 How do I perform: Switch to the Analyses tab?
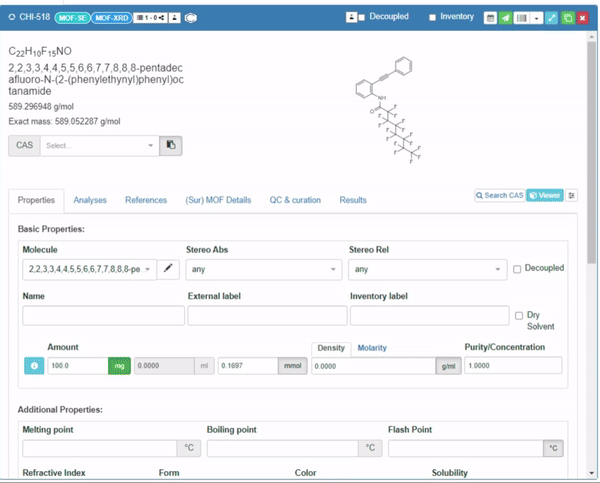90,200
